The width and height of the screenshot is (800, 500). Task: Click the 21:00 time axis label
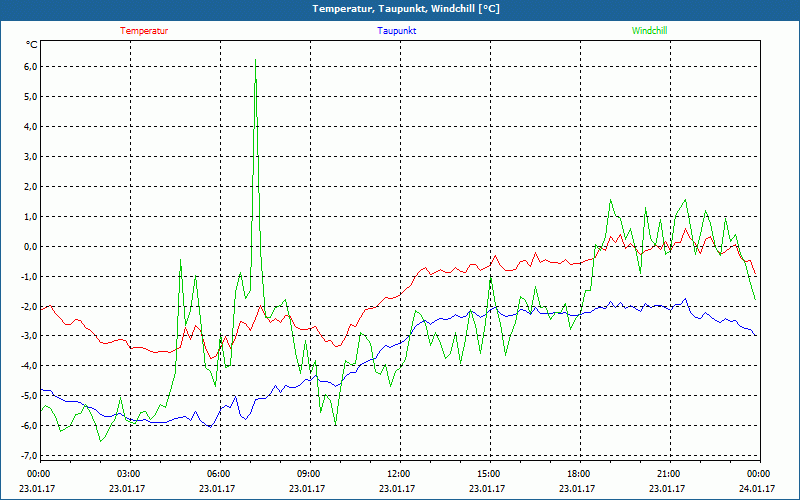pyautogui.click(x=669, y=474)
